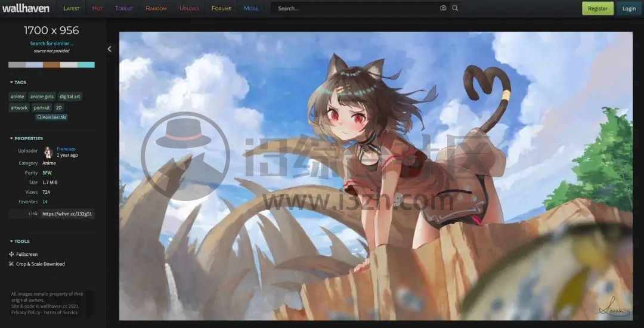Collapse the sidebar with the arrow
The image size is (644, 328).
tap(109, 49)
